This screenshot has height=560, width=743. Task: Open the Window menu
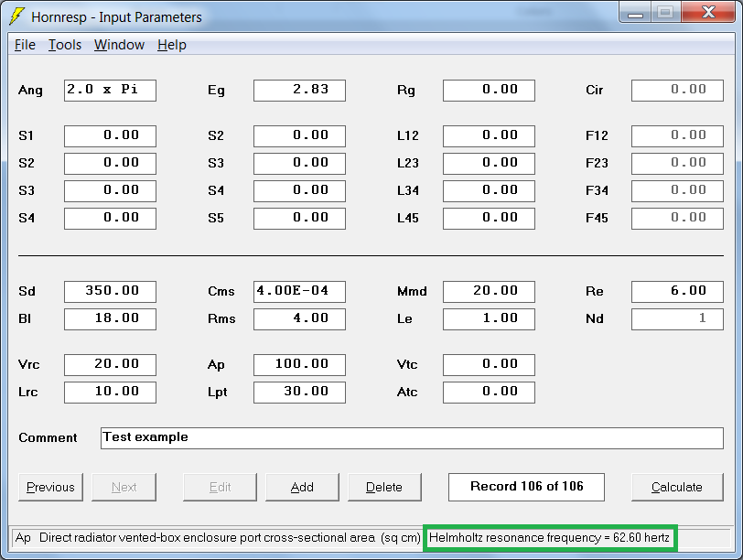119,45
